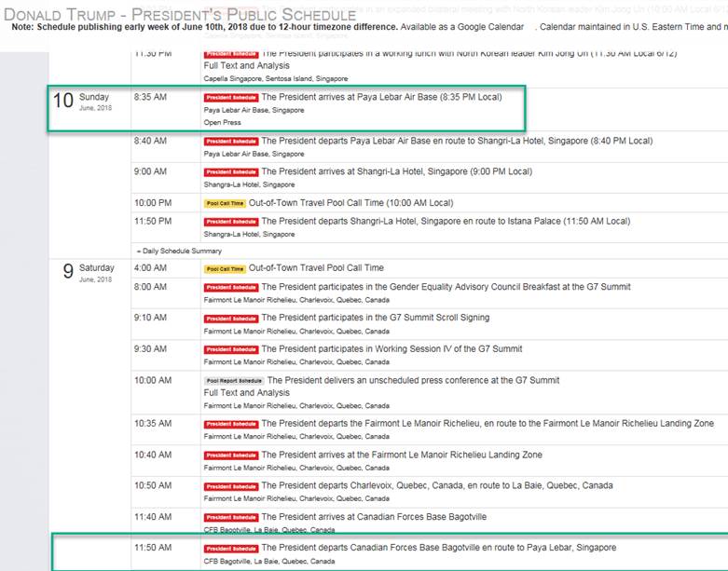Select the Working Session IV event title

(x=391, y=349)
